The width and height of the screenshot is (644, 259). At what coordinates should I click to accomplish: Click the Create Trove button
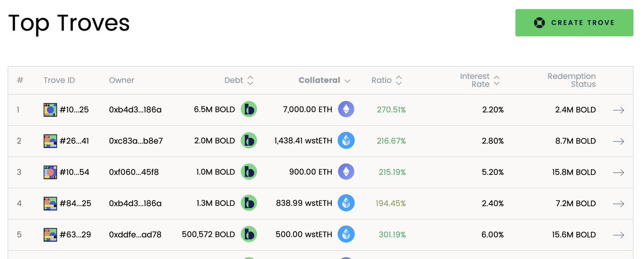[x=574, y=23]
